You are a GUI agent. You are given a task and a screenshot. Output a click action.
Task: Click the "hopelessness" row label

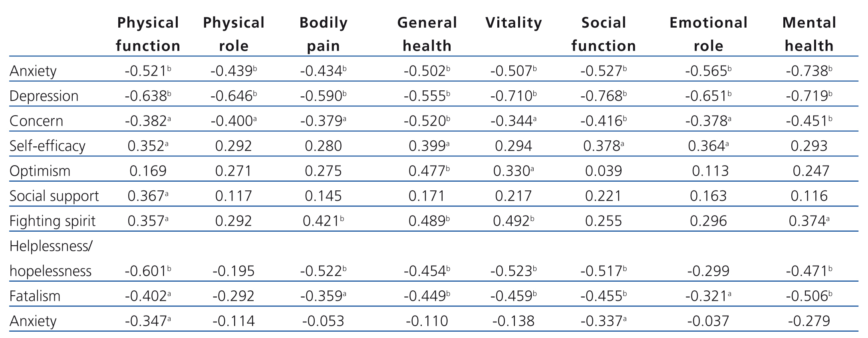pyautogui.click(x=50, y=271)
